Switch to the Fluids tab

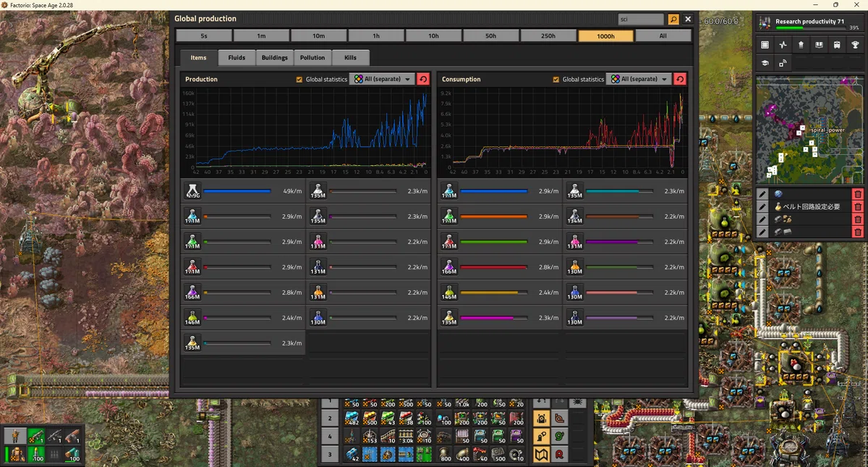pos(237,58)
